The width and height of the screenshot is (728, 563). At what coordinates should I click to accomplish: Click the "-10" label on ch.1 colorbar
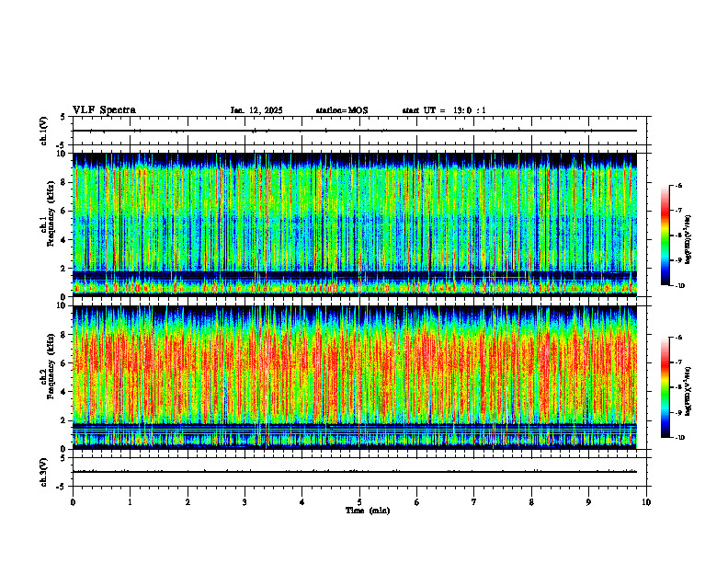[x=679, y=286]
